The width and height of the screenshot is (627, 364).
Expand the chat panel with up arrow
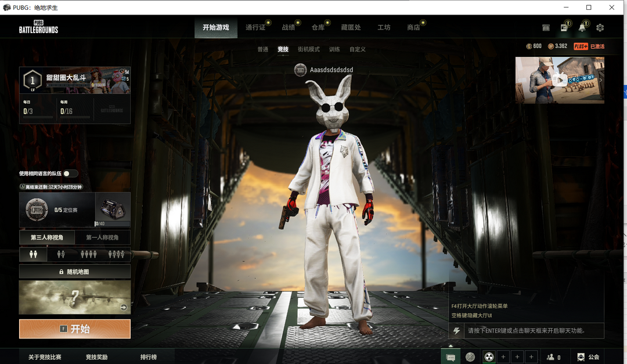(451, 345)
